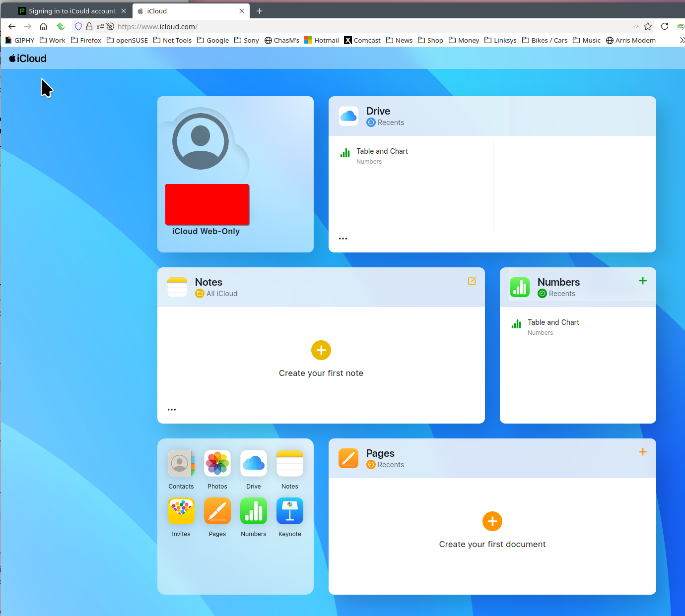Viewport: 685px width, 616px height.
Task: Open the Linksys bookmarks folder
Action: [x=500, y=40]
